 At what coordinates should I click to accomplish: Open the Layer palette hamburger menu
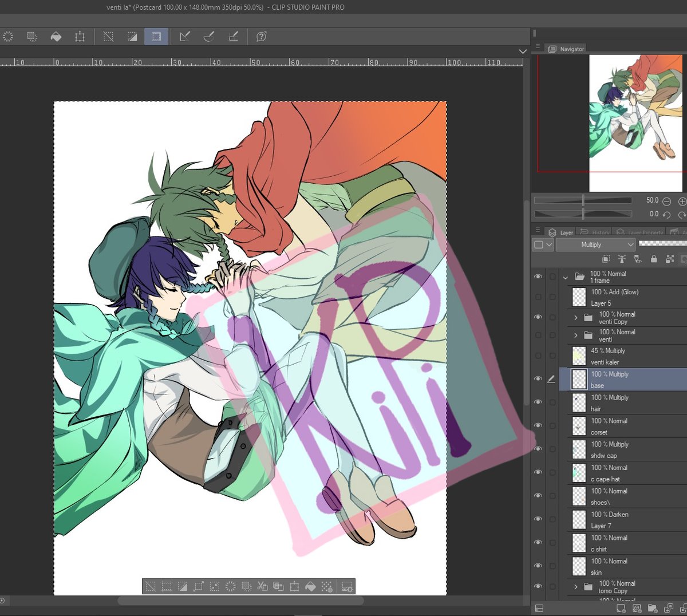(x=538, y=230)
